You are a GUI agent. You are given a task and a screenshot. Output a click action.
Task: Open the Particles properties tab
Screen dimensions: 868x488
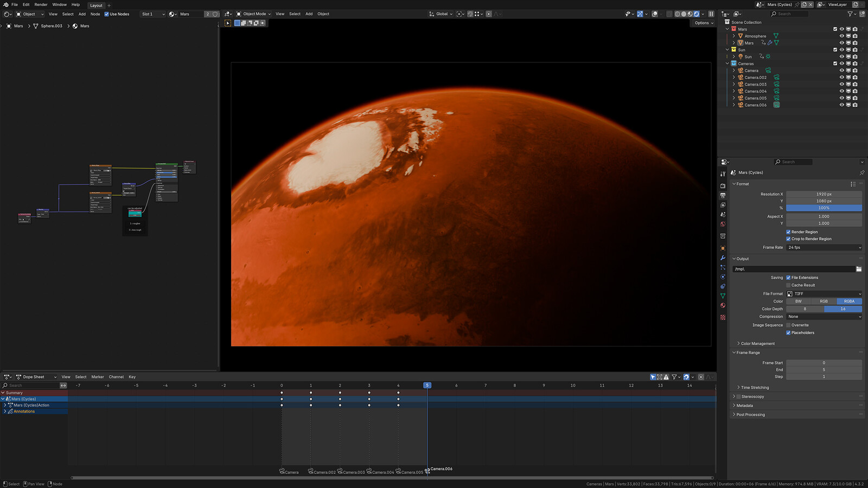[723, 267]
